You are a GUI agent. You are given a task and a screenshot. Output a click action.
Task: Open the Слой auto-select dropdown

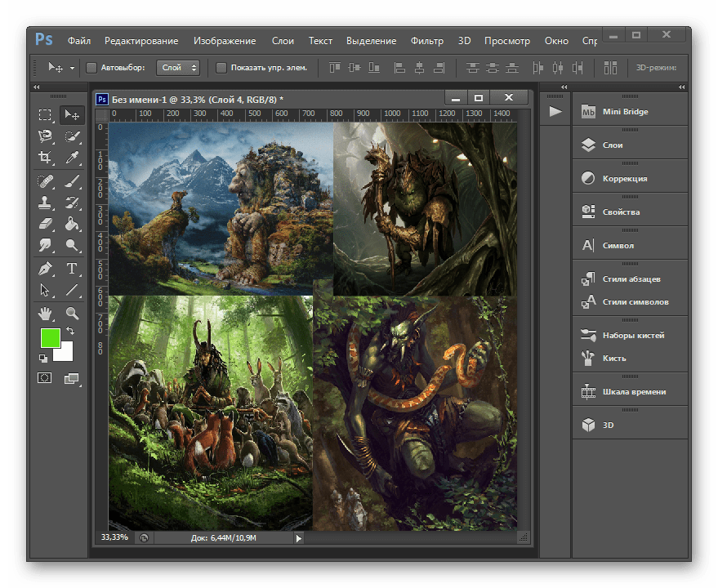[x=180, y=68]
